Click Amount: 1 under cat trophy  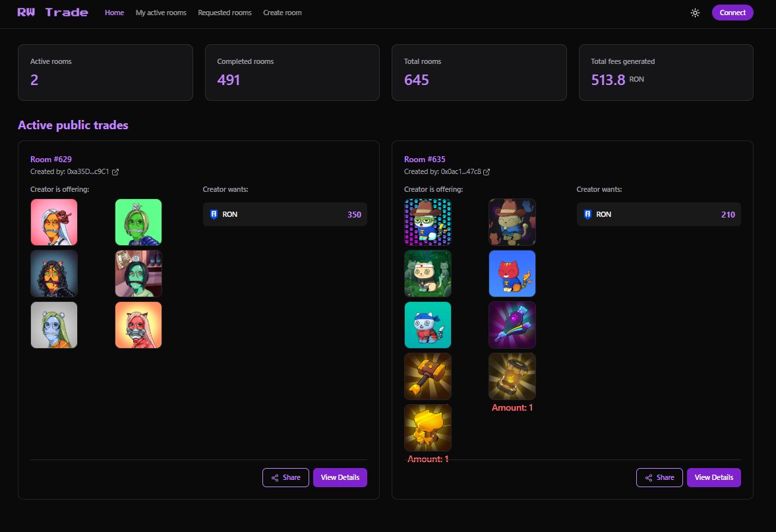click(x=428, y=459)
